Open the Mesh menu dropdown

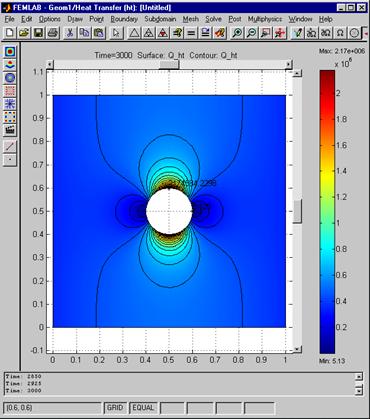[x=190, y=19]
